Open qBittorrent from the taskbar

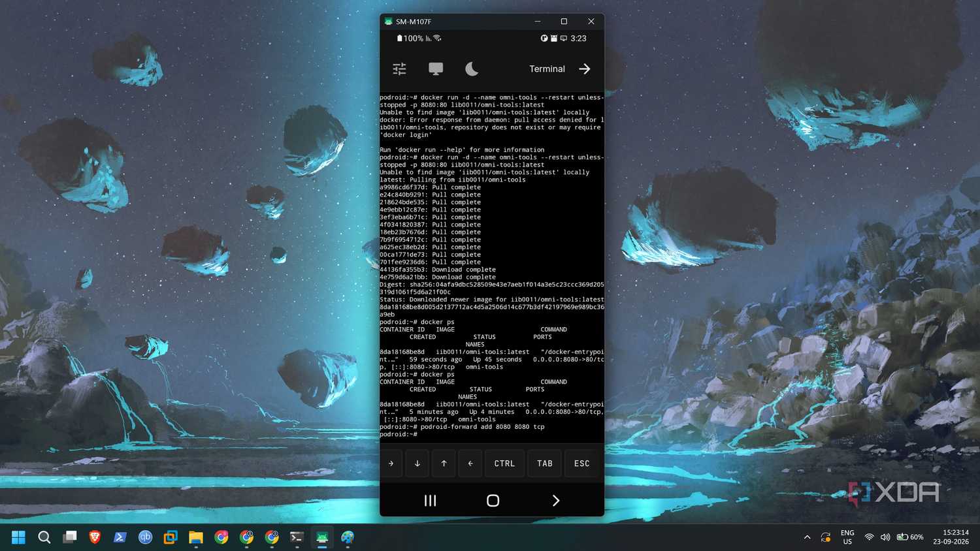click(x=145, y=537)
